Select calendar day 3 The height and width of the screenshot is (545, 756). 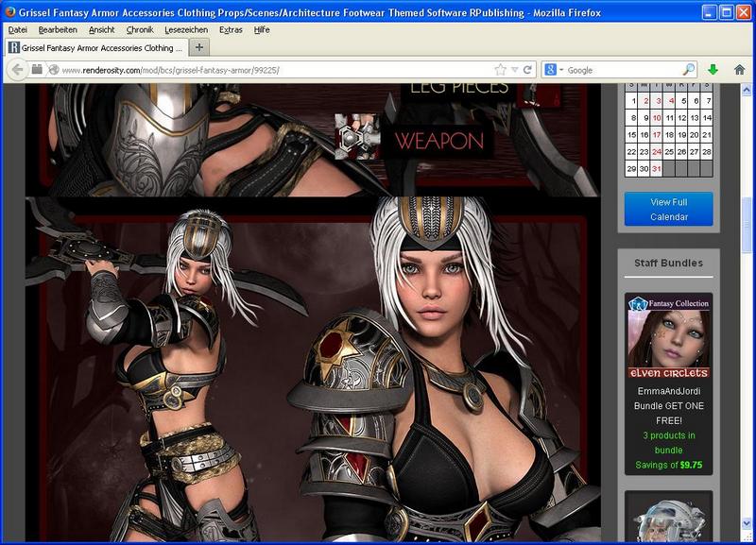tap(658, 101)
